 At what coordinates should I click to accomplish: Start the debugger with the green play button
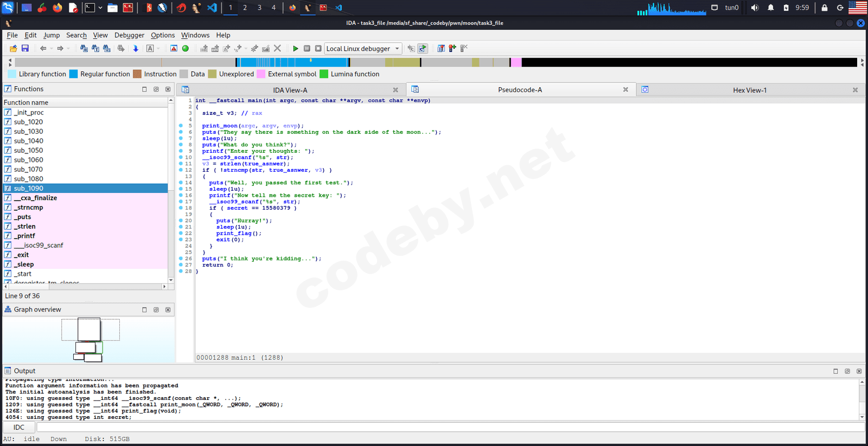pos(295,48)
